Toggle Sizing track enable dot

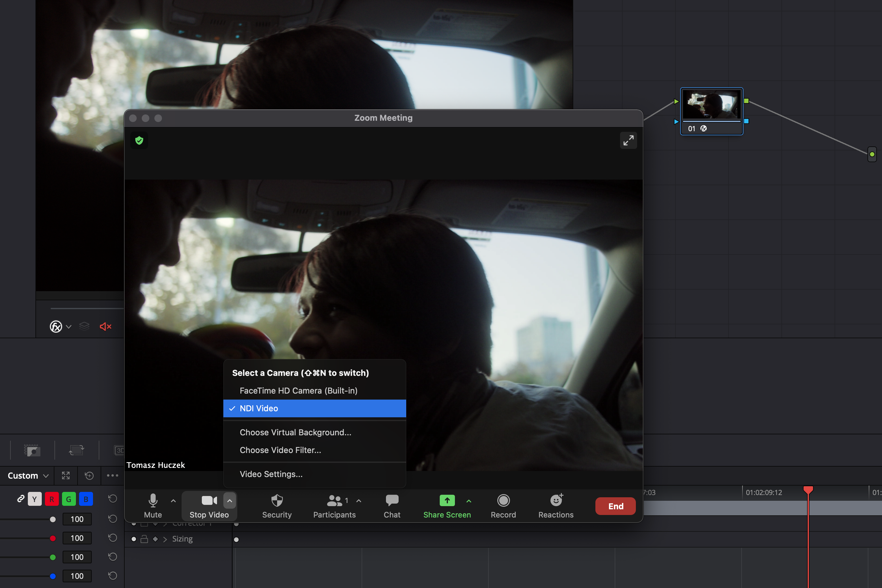(134, 539)
